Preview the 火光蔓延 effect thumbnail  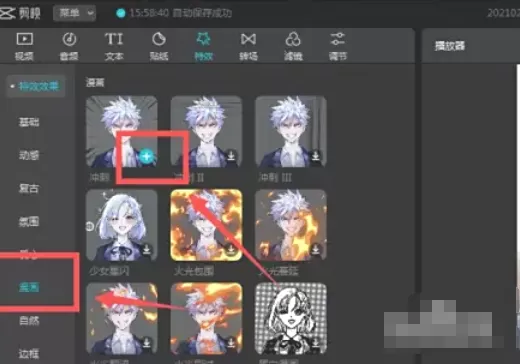click(x=291, y=225)
